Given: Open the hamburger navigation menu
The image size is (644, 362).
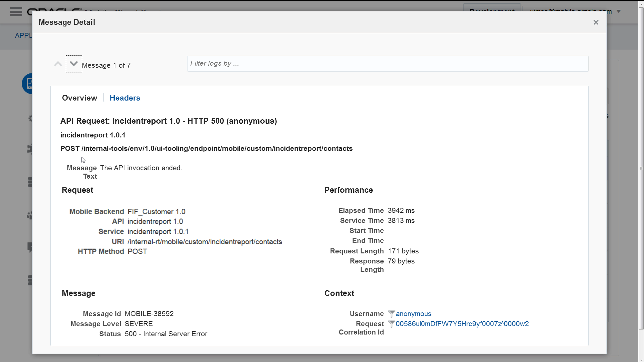Looking at the screenshot, I should (16, 11).
